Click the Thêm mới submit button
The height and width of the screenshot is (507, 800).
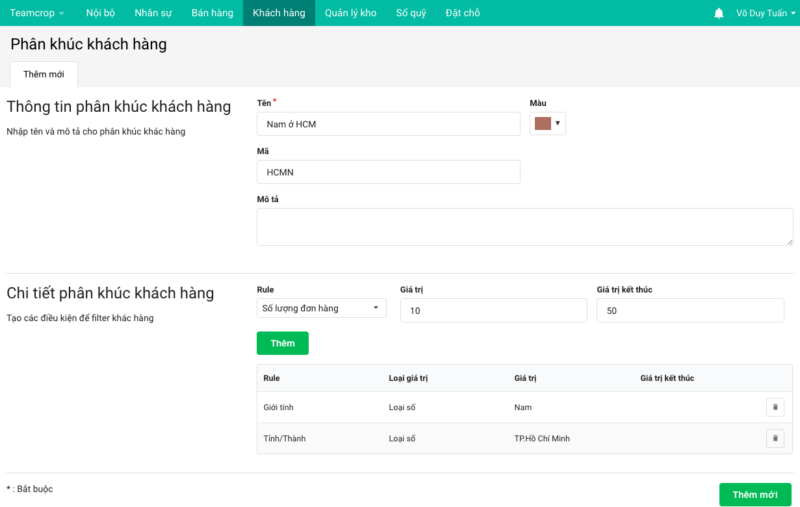(x=755, y=495)
